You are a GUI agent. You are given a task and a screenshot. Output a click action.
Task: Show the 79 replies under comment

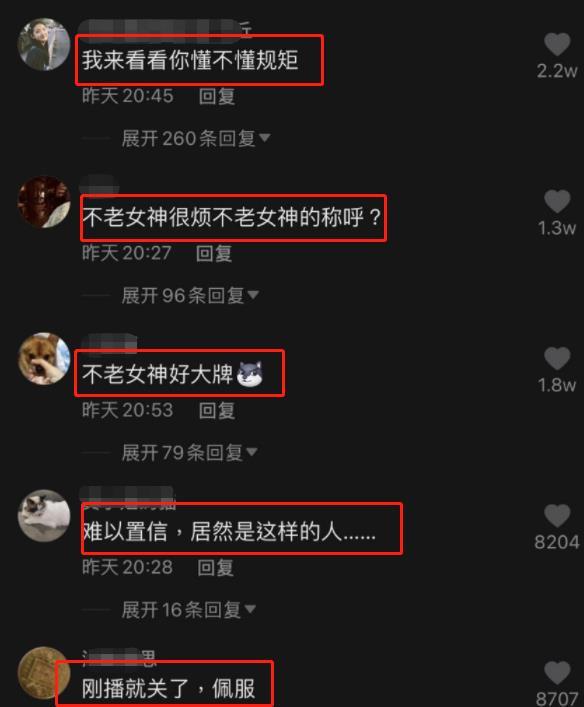189,452
